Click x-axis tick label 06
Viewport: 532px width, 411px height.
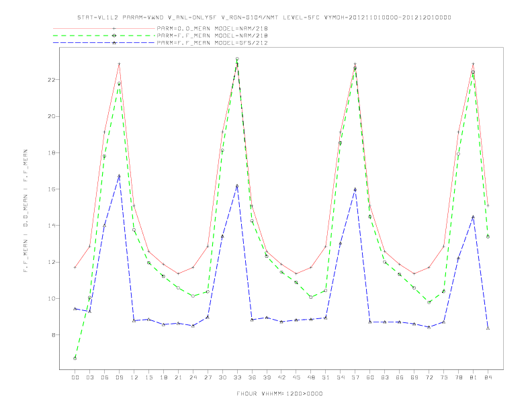[105, 377]
